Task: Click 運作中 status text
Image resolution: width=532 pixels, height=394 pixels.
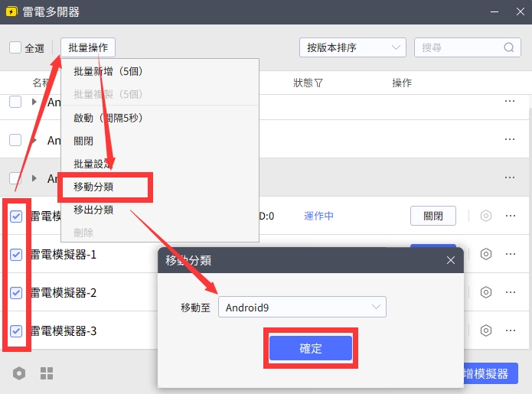Action: click(318, 216)
